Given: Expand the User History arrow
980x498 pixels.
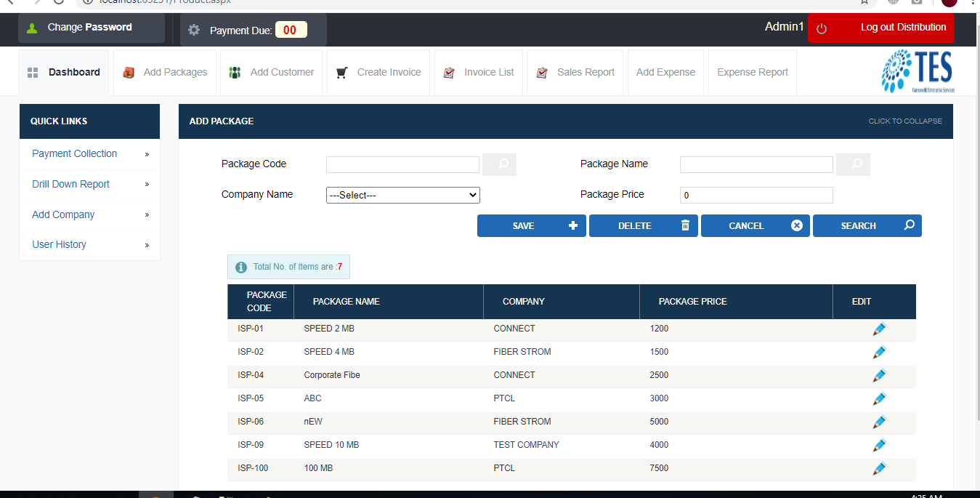Looking at the screenshot, I should click(x=147, y=245).
